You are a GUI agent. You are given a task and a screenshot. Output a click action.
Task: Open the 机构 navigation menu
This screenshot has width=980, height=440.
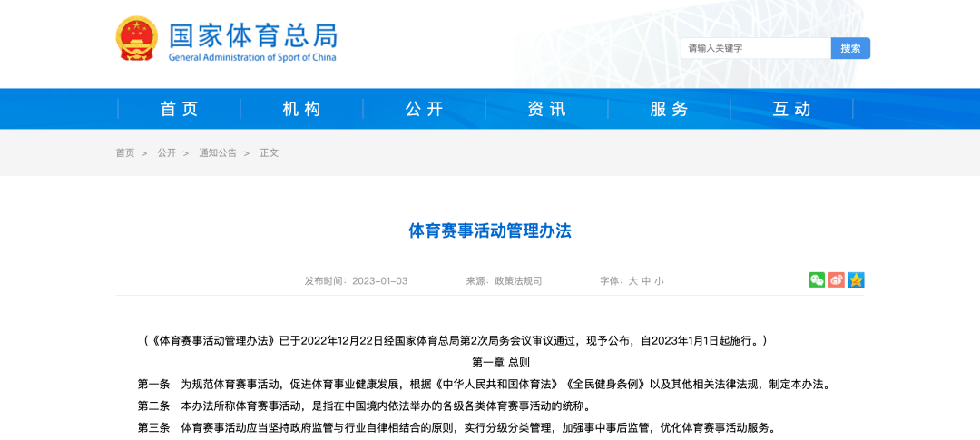click(302, 109)
